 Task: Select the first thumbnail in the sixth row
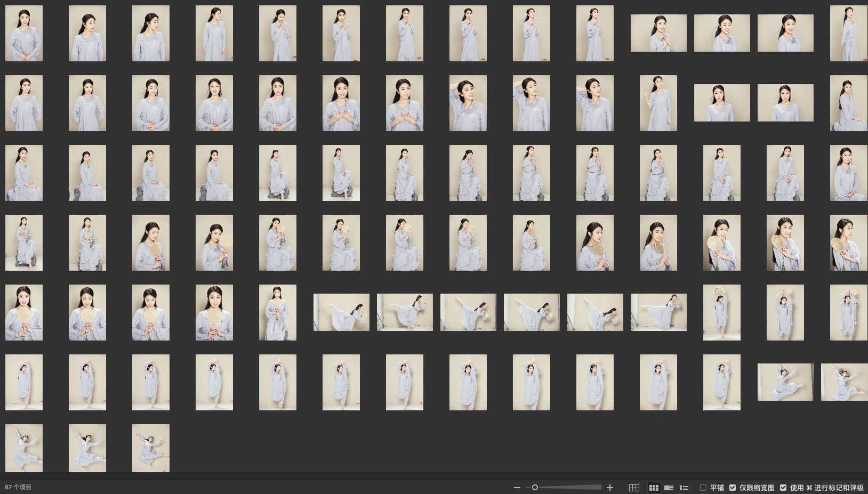[24, 382]
